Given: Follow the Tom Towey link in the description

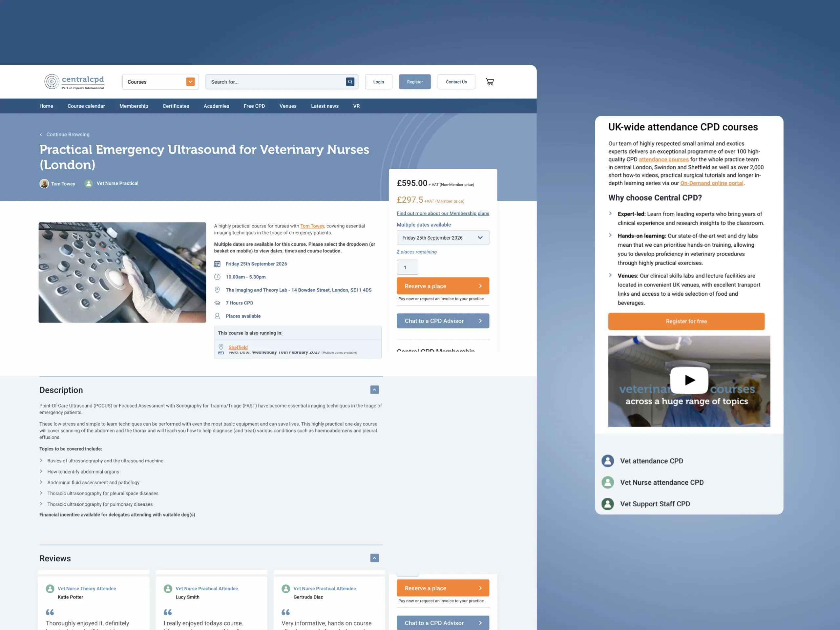Looking at the screenshot, I should coord(312,226).
